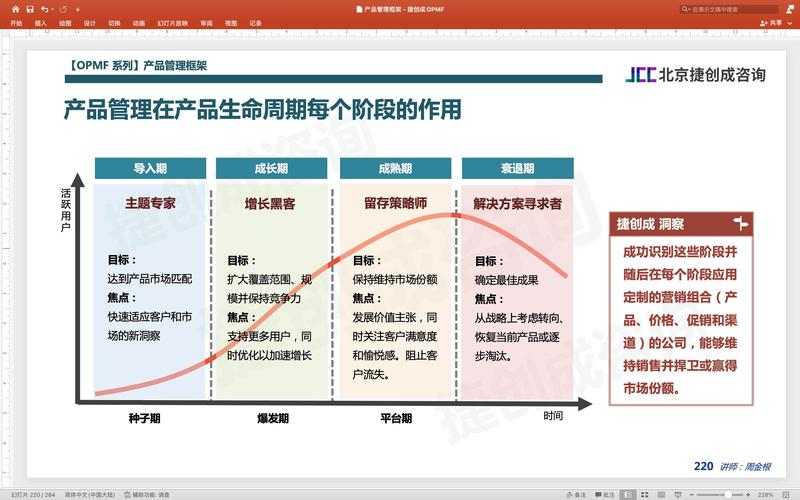Save the presentation with the floppy icon
The image size is (800, 500).
[x=30, y=9]
